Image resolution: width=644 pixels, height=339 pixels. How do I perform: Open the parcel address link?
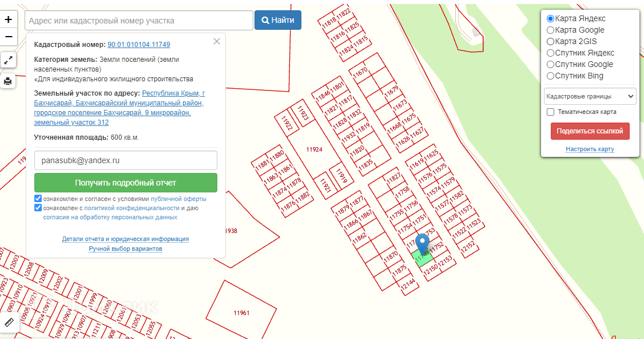click(x=119, y=108)
